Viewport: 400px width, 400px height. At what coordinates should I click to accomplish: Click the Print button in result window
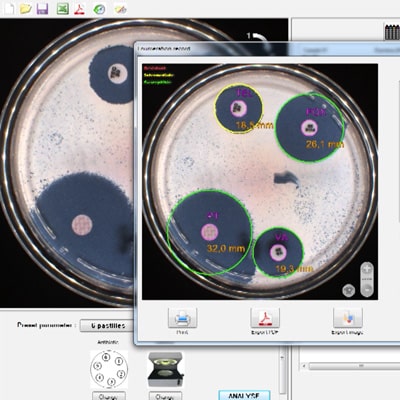[x=182, y=318]
